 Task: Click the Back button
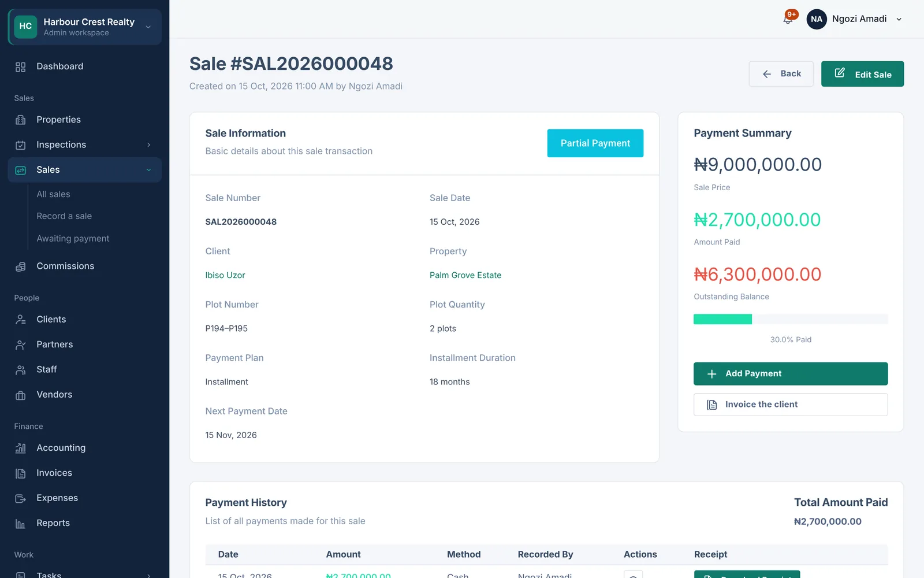click(781, 74)
